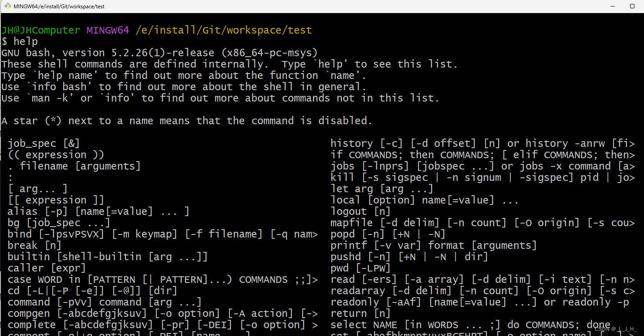This screenshot has width=644, height=336.
Task: Click the 'compgen [-abcdefgjksuv]' entry
Action: 162,313
